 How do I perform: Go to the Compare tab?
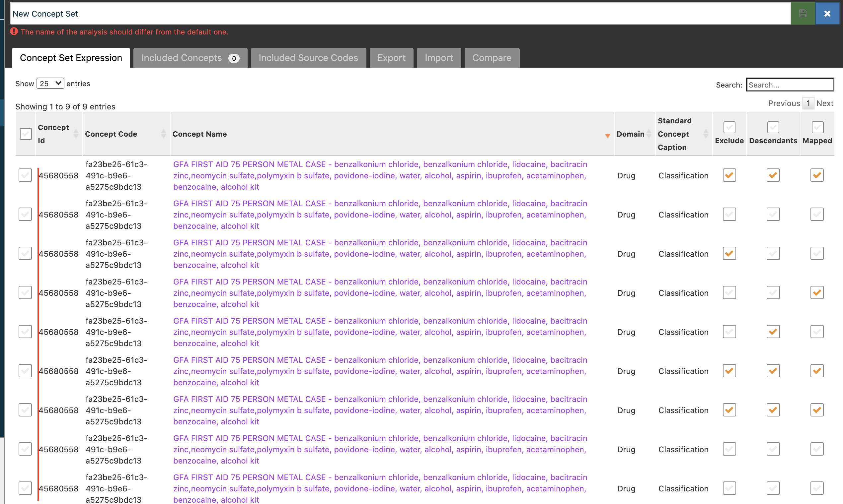pyautogui.click(x=492, y=57)
